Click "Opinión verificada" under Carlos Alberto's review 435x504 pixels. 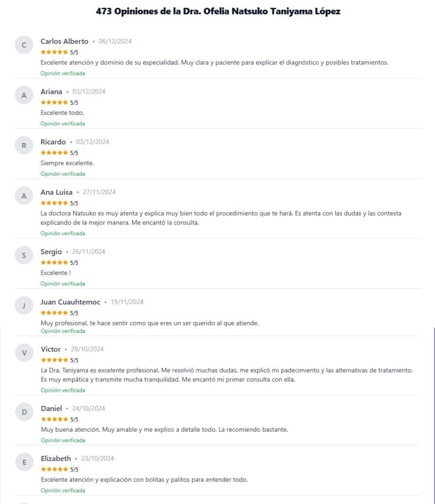tap(63, 73)
